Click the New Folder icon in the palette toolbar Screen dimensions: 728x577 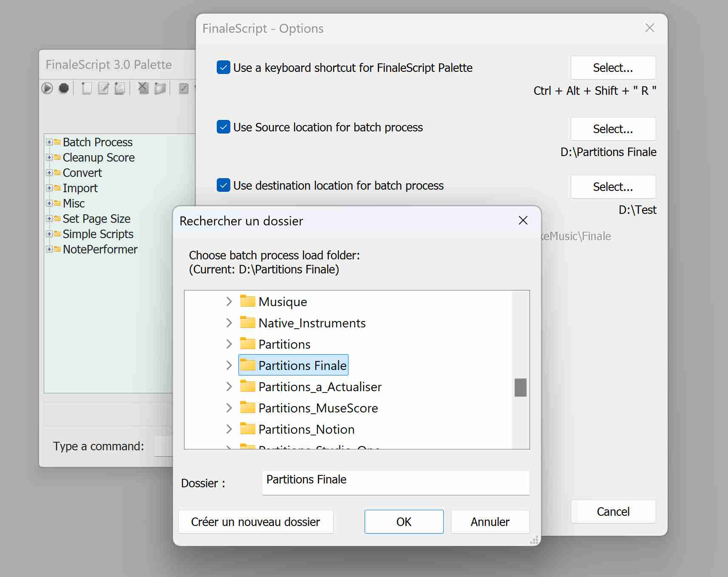[160, 88]
